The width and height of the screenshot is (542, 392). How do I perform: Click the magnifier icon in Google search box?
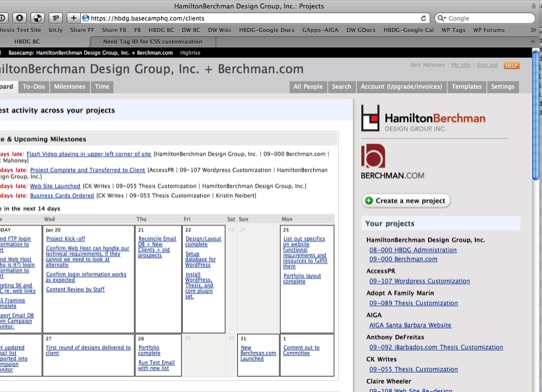click(x=442, y=19)
